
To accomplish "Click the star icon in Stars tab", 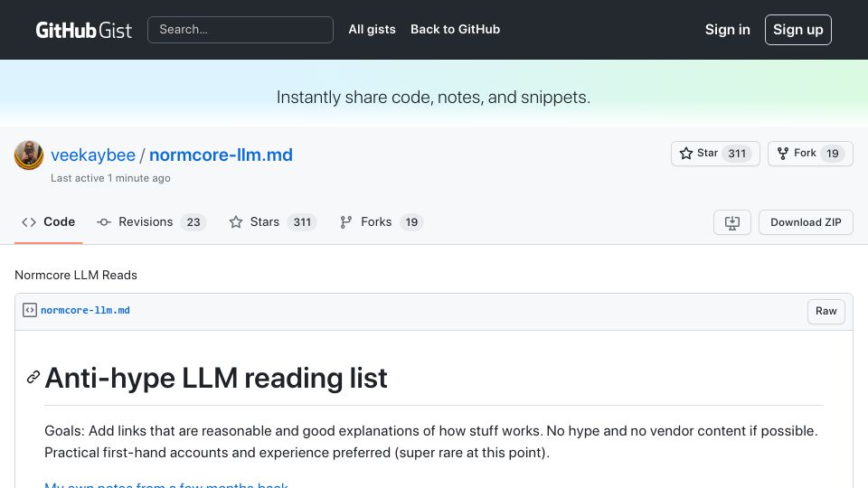I will point(236,222).
